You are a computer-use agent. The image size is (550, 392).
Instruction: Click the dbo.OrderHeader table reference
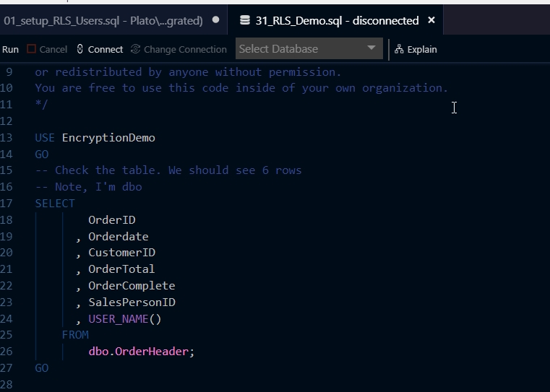[x=142, y=351]
